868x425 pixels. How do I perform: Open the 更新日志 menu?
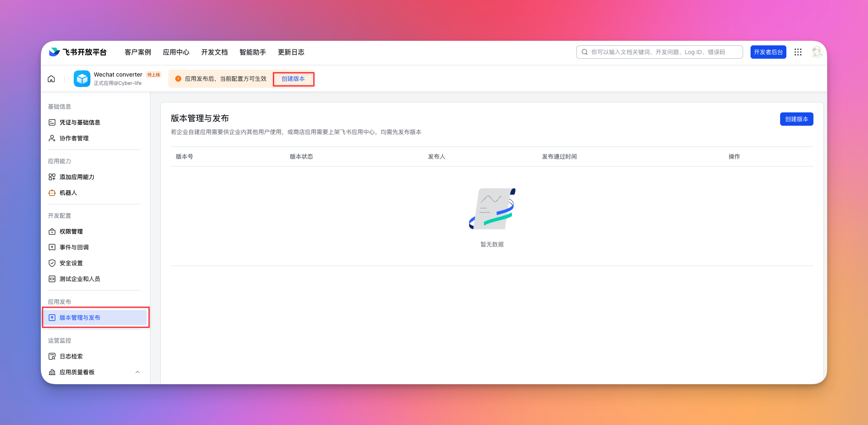pos(291,52)
